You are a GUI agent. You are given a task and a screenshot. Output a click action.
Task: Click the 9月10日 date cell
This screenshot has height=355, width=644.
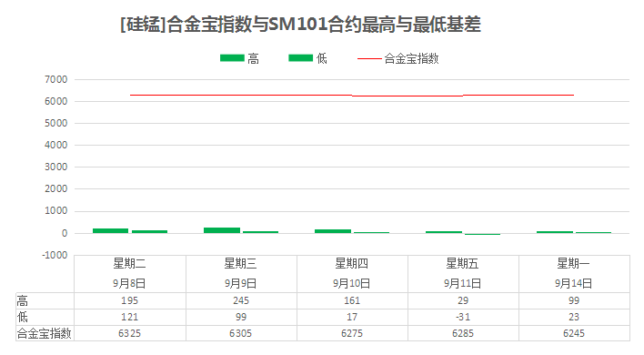coord(352,283)
